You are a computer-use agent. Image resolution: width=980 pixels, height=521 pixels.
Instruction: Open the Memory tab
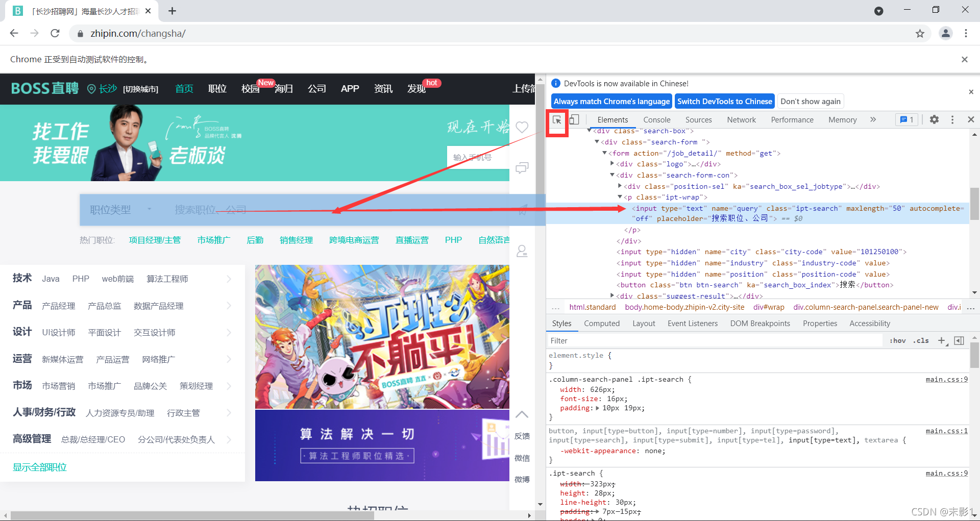click(x=843, y=120)
